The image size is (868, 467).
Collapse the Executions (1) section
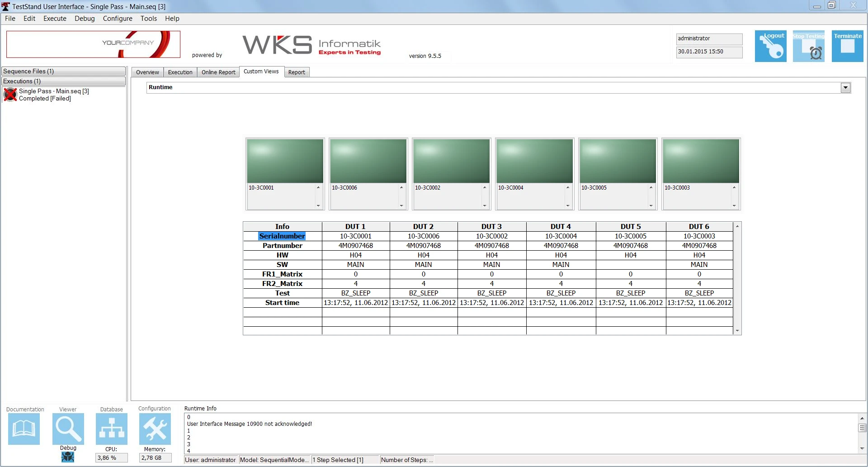(x=64, y=81)
